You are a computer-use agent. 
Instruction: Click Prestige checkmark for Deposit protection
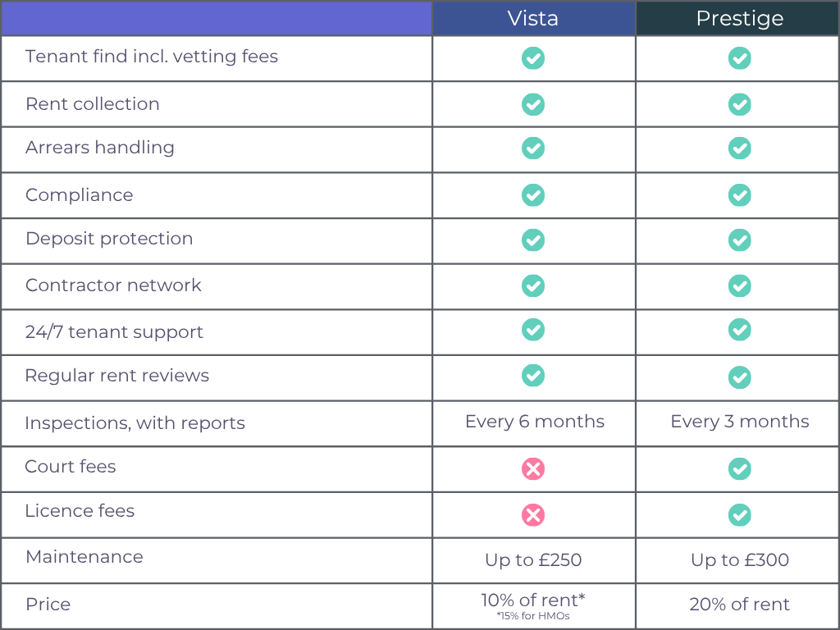[740, 240]
